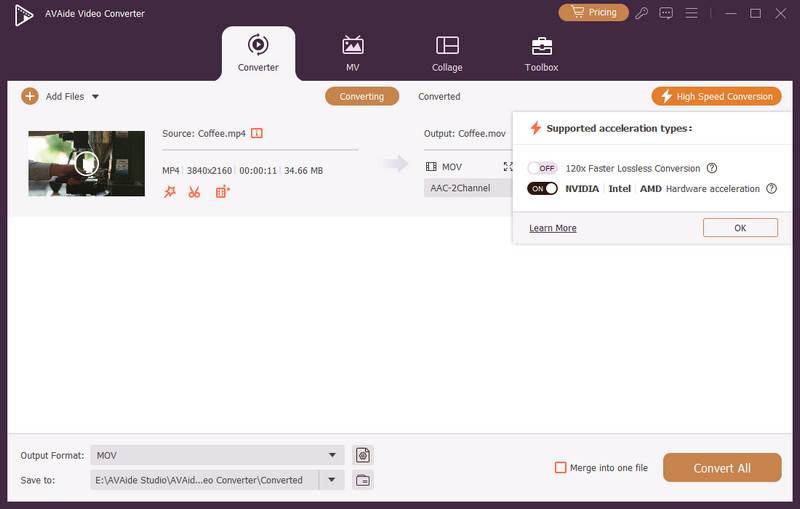Open the effects magic wand editor
Viewport: 800px width, 509px height.
click(170, 192)
